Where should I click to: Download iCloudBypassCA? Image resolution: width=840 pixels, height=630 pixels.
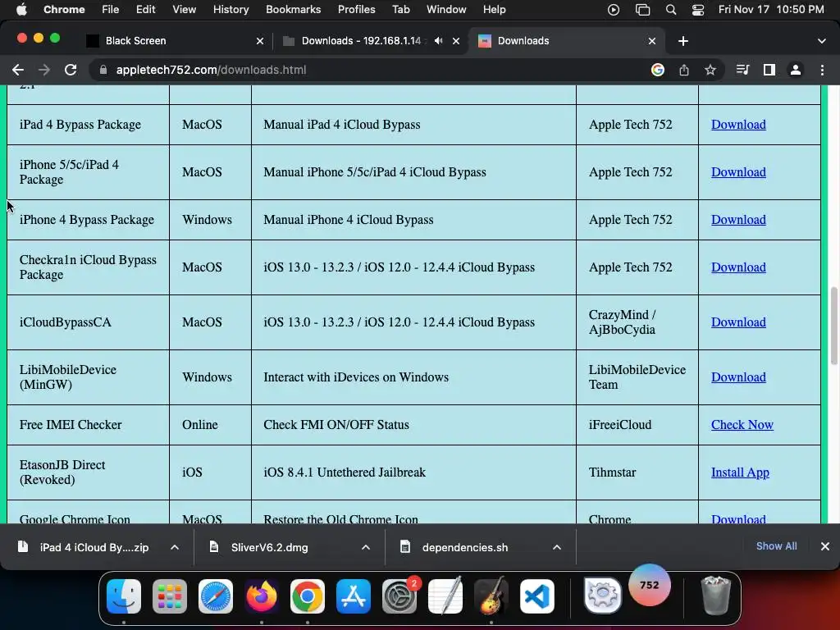738,322
